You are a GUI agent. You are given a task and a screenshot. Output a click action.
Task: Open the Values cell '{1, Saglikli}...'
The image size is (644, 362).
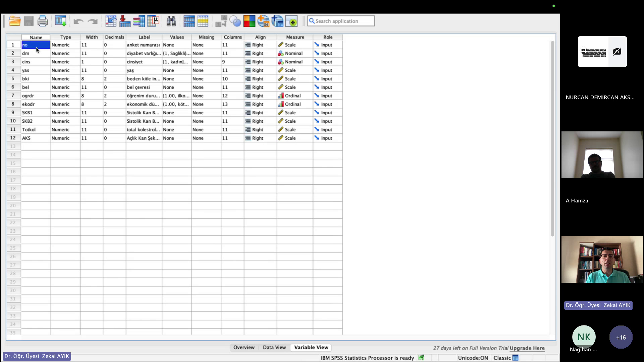coord(177,53)
